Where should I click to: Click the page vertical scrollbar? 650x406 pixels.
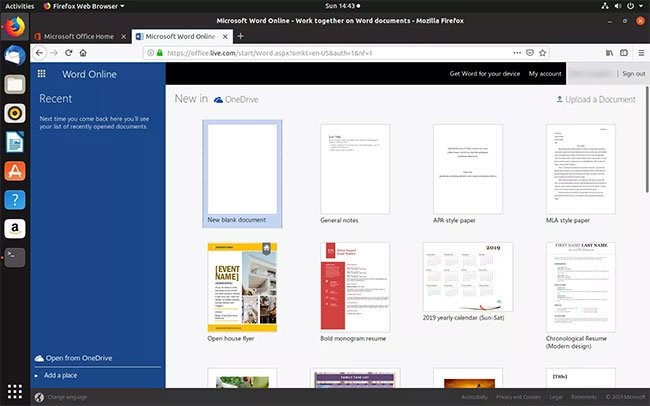647,139
